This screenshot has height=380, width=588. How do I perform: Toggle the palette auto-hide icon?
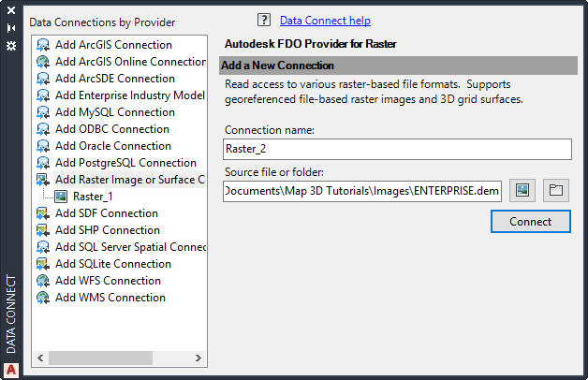(11, 28)
